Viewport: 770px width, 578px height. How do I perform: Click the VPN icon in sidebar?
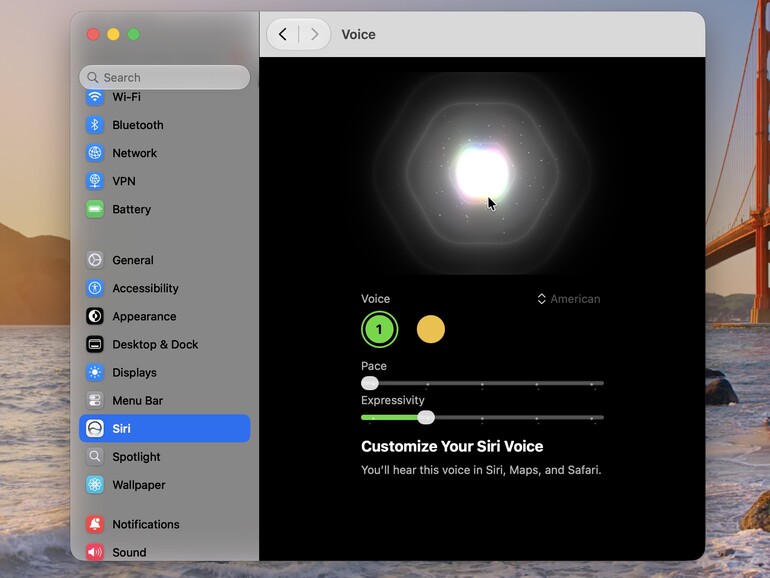pyautogui.click(x=95, y=181)
